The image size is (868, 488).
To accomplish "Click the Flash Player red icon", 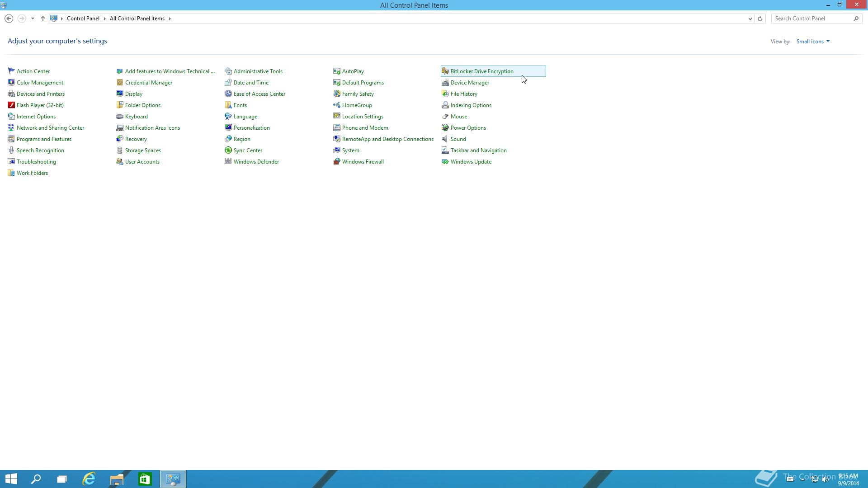I will click(x=11, y=105).
